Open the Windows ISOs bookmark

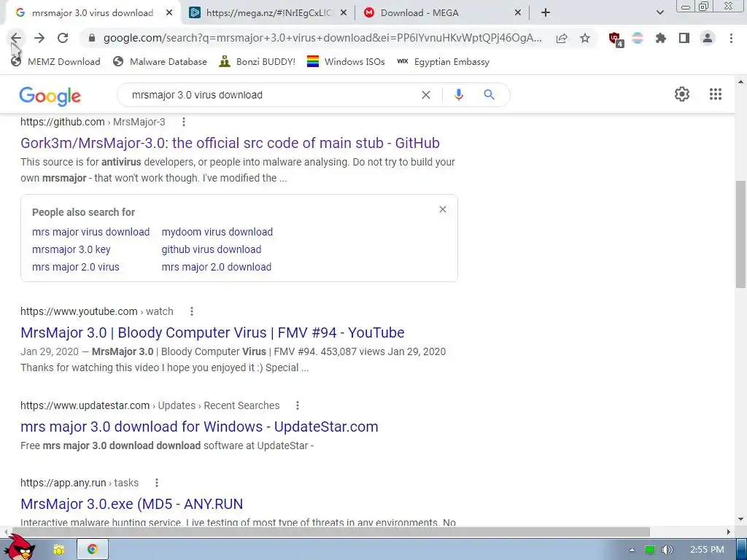point(346,61)
